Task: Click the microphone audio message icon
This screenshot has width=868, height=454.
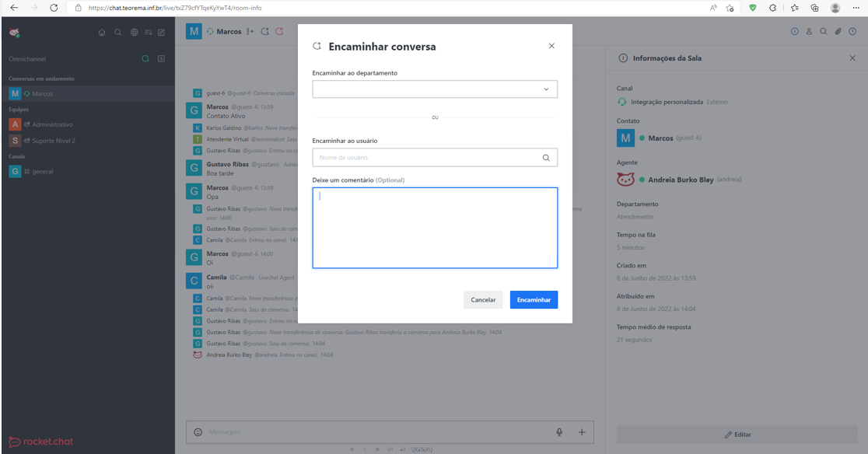Action: point(559,432)
